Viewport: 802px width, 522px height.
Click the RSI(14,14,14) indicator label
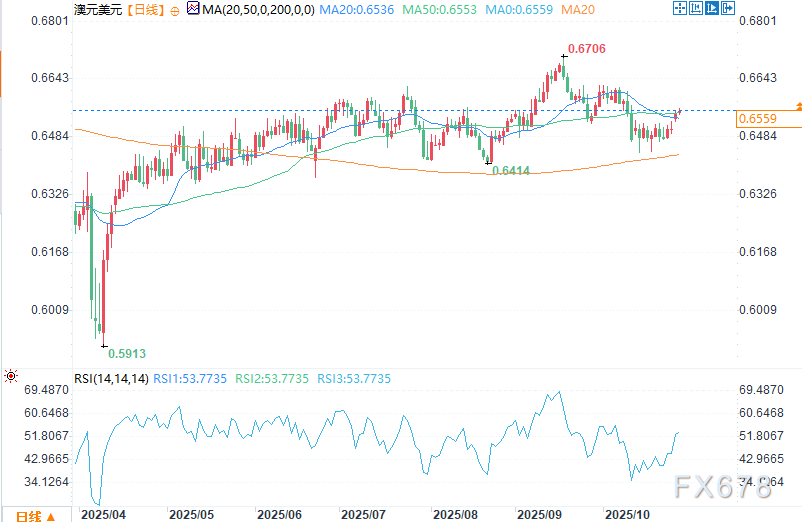111,378
